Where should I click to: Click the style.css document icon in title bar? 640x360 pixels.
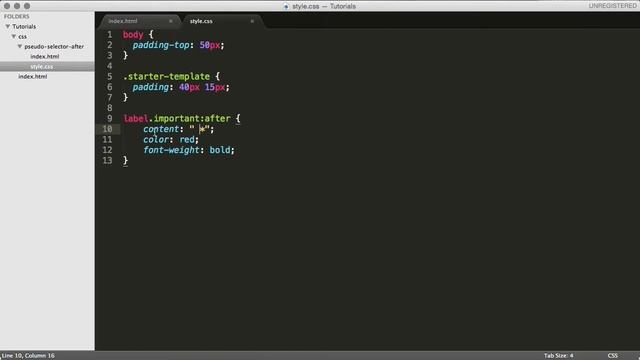point(286,7)
